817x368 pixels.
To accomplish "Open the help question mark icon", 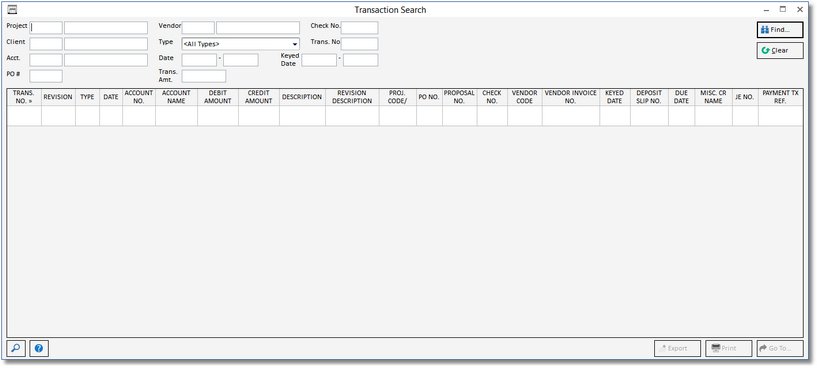I will (39, 348).
